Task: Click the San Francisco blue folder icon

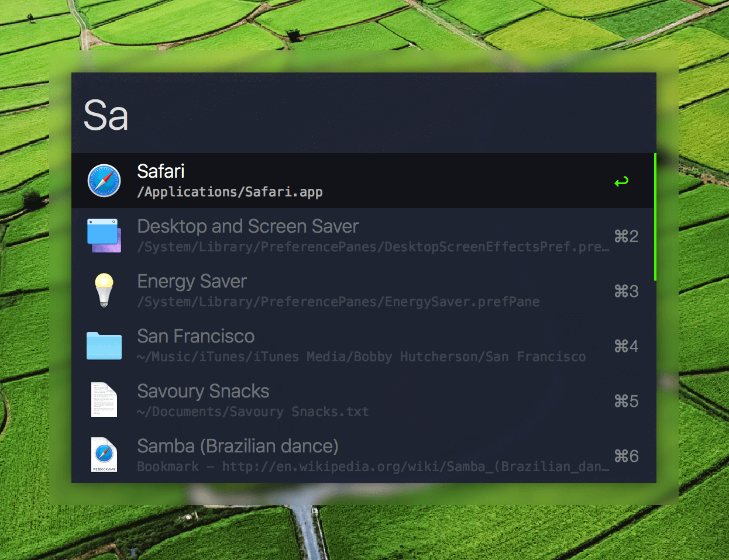Action: tap(104, 345)
